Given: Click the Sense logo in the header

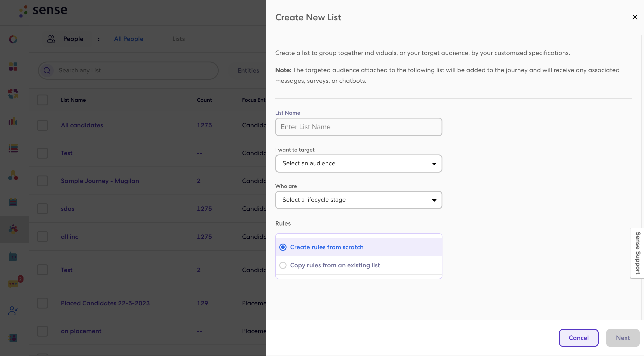Looking at the screenshot, I should (x=43, y=11).
